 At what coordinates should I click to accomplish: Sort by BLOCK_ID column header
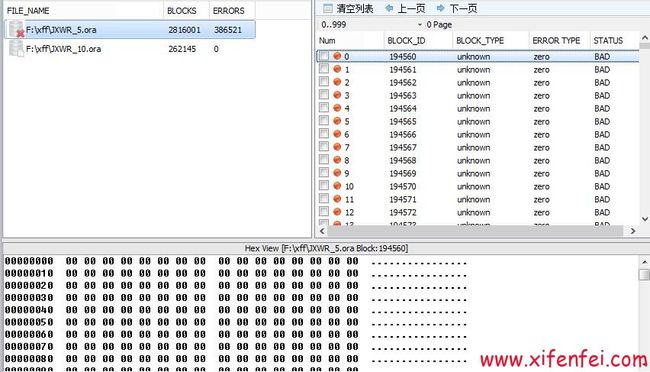click(x=418, y=41)
